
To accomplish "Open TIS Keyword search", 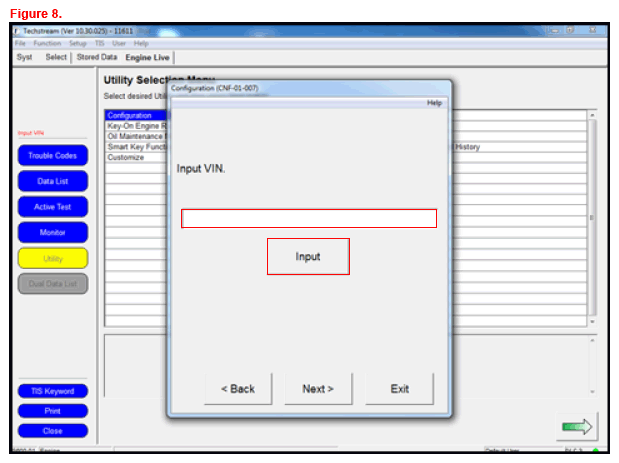I will [x=53, y=391].
